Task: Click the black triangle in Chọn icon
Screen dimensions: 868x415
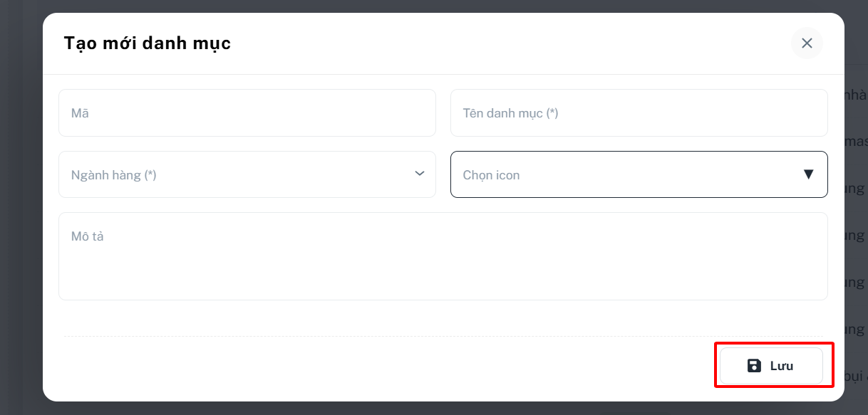Action: (x=808, y=174)
